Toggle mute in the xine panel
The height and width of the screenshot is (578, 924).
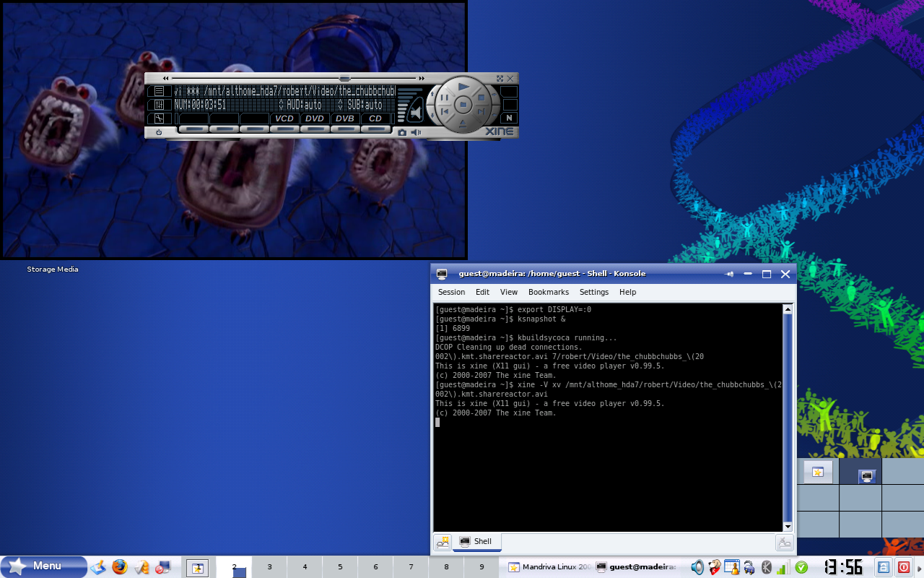pos(416,111)
